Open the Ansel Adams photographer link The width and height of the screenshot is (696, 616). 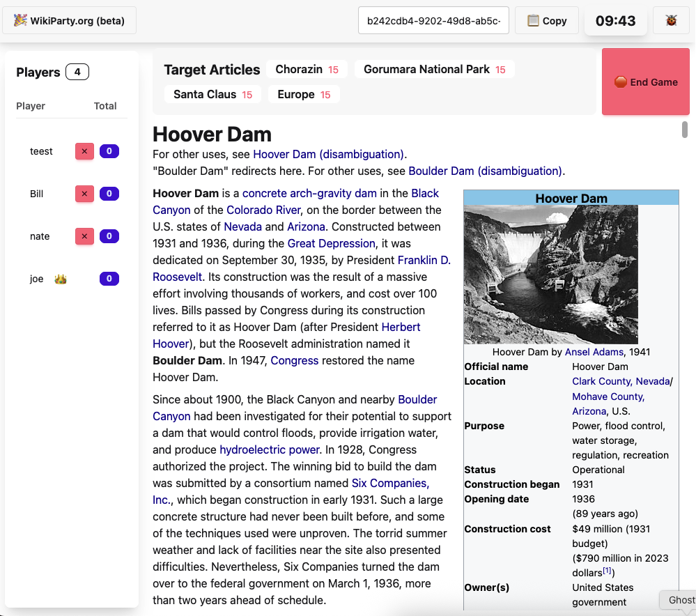click(x=594, y=352)
